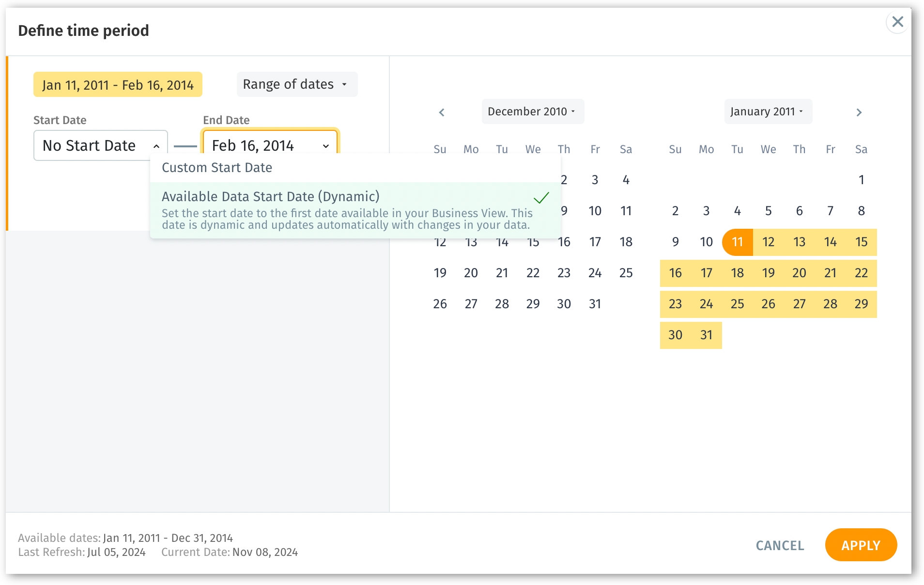Click the APPLY button

[x=861, y=545]
